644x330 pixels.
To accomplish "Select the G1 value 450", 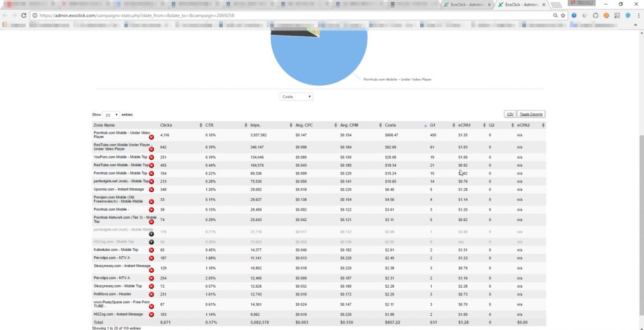I will pyautogui.click(x=433, y=135).
